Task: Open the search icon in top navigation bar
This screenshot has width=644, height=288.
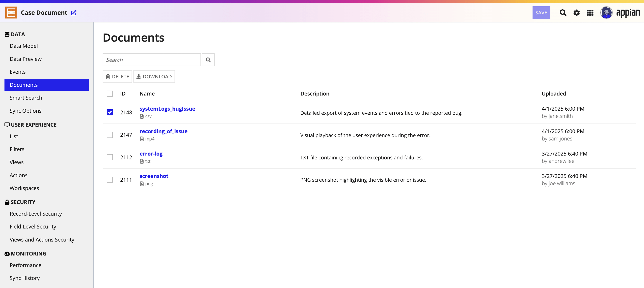Action: pos(563,13)
